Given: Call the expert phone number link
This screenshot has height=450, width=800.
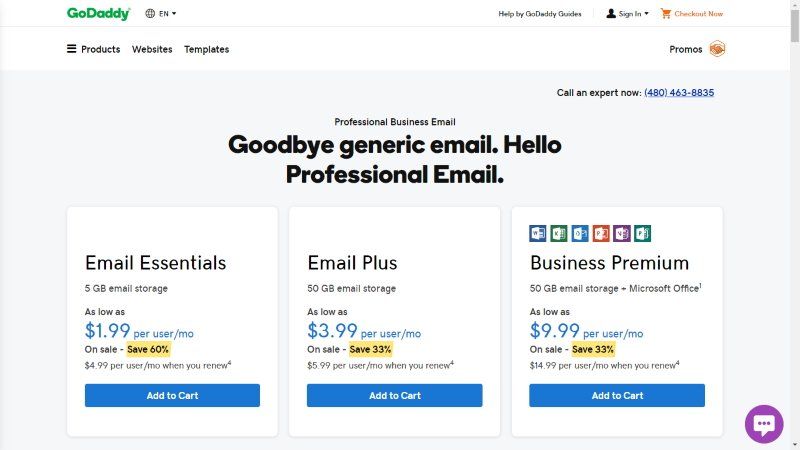Looking at the screenshot, I should pos(679,93).
